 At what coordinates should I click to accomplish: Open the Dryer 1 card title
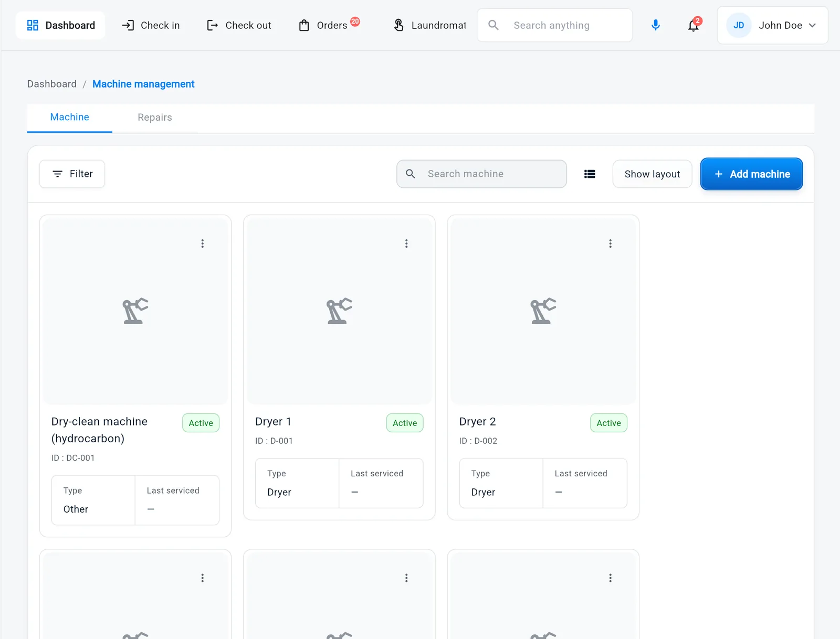coord(273,422)
